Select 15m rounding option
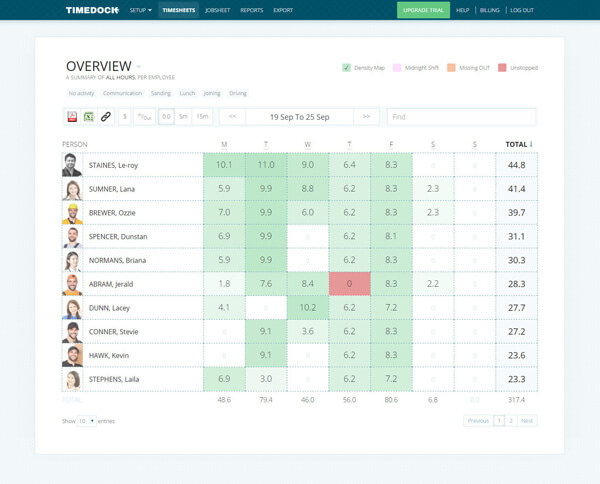 tap(202, 117)
